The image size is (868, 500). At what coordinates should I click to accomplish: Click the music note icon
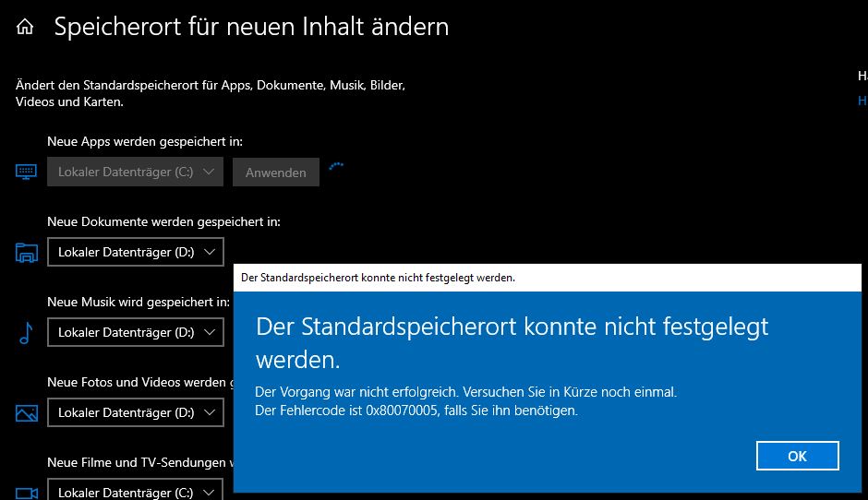tap(26, 333)
